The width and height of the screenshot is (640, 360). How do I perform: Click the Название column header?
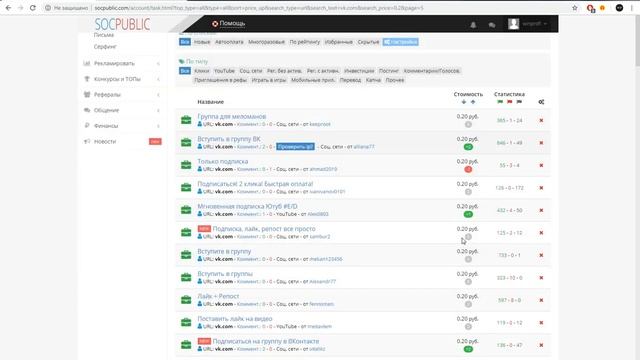pyautogui.click(x=211, y=102)
